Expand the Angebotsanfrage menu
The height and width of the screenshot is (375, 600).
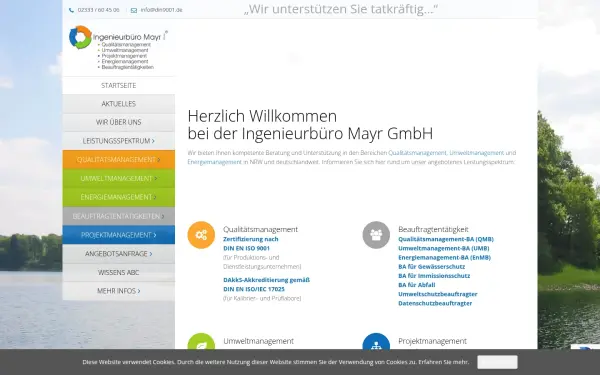click(119, 254)
